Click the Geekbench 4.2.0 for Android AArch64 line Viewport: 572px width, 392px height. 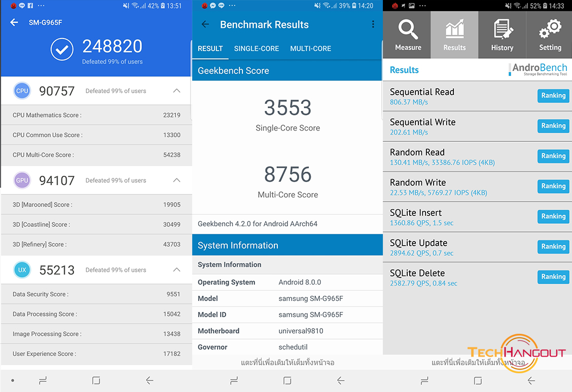pyautogui.click(x=258, y=224)
